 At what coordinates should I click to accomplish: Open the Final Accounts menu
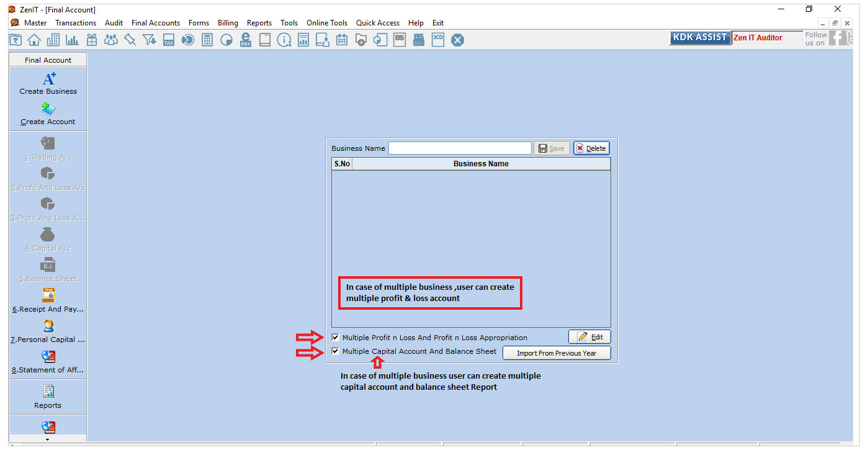(x=156, y=23)
